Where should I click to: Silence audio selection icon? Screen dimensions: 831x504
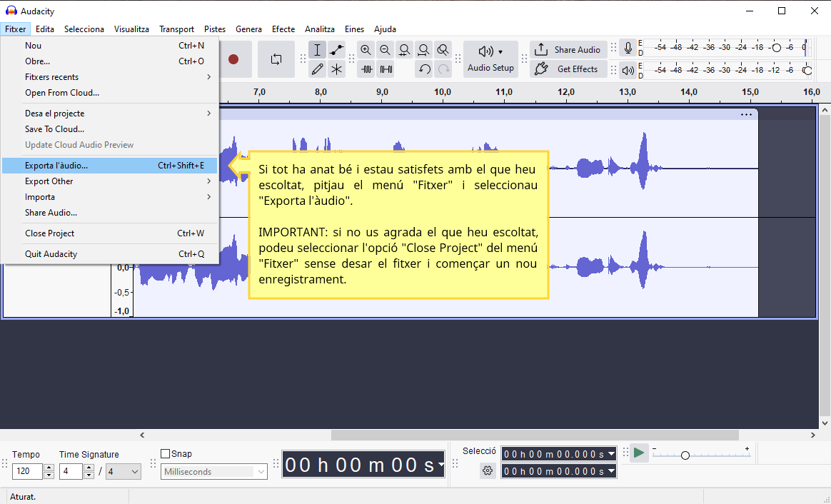tap(386, 69)
